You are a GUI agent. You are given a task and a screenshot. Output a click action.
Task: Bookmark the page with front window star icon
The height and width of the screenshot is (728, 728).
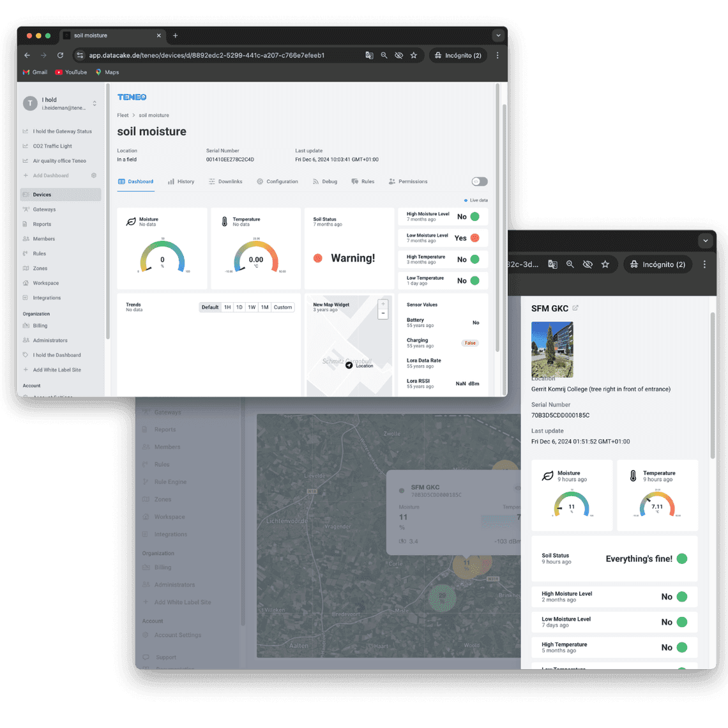click(x=414, y=56)
